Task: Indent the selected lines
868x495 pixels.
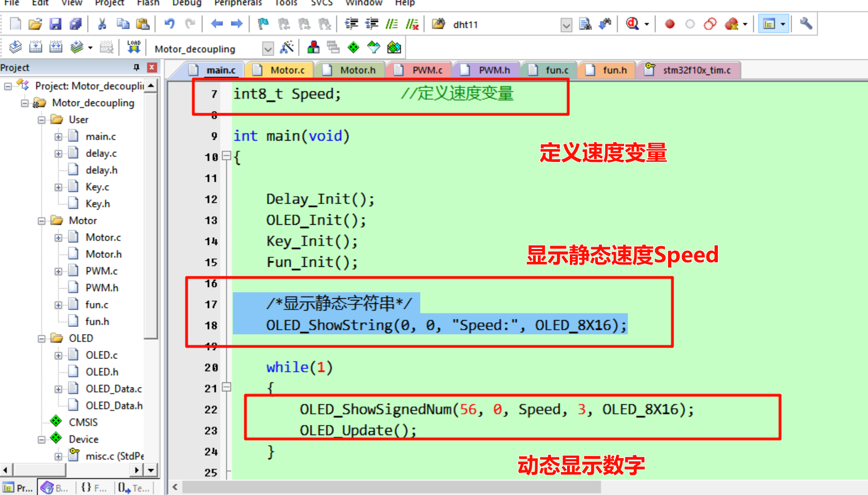Action: pyautogui.click(x=351, y=24)
